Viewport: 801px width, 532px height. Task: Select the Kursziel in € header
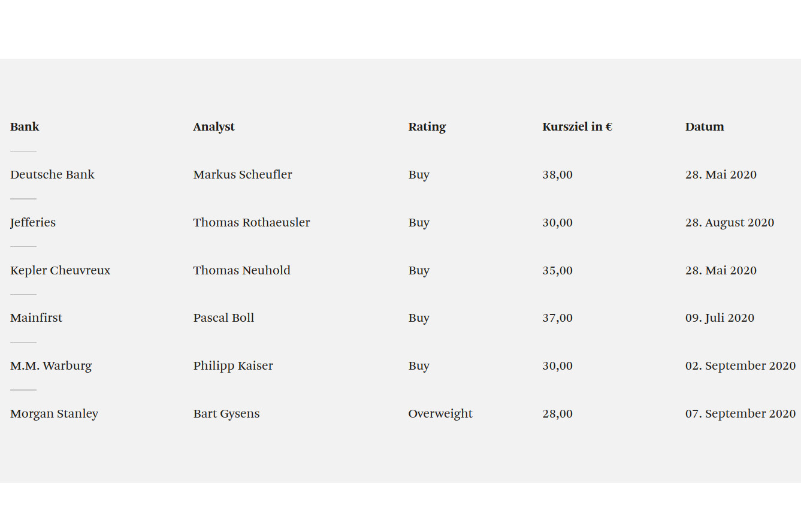pos(577,126)
